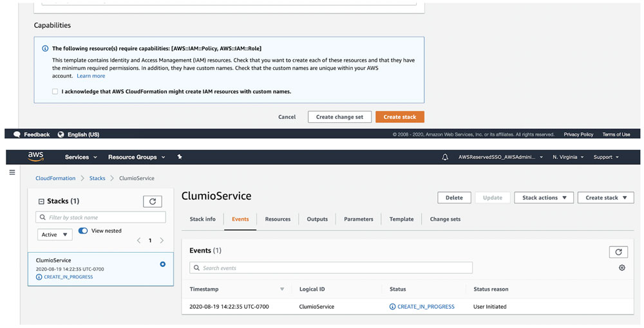This screenshot has width=644, height=328.
Task: Click the orange Create stack button
Action: [x=400, y=117]
